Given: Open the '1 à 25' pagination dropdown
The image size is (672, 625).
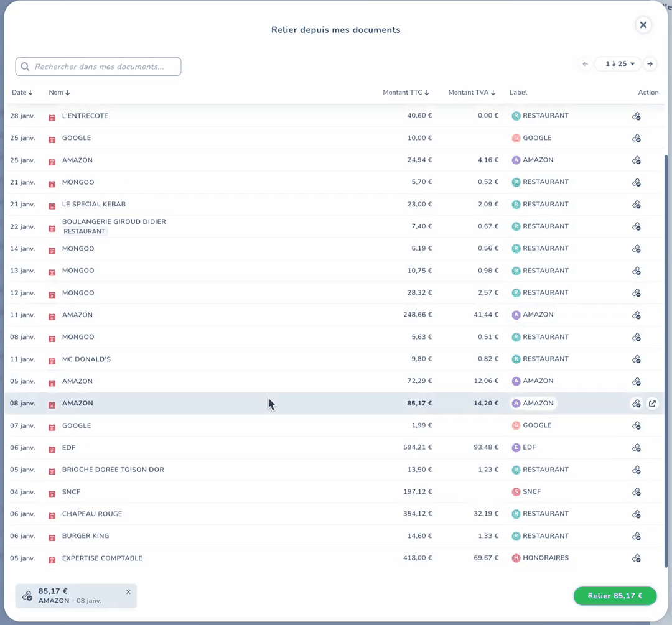Looking at the screenshot, I should 618,64.
